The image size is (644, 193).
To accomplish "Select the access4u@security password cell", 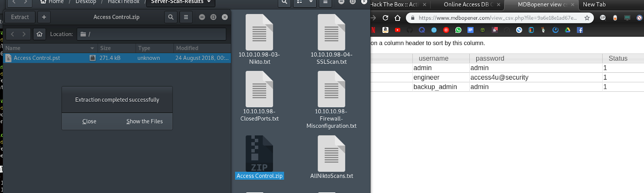I will pos(536,77).
